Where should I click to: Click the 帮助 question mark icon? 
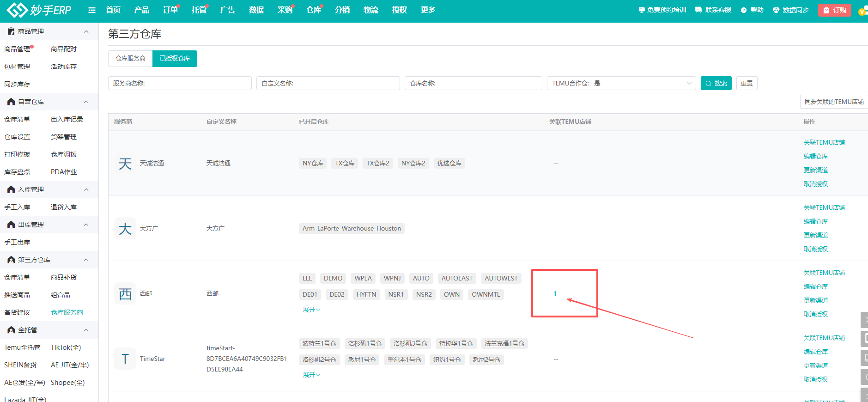click(743, 10)
